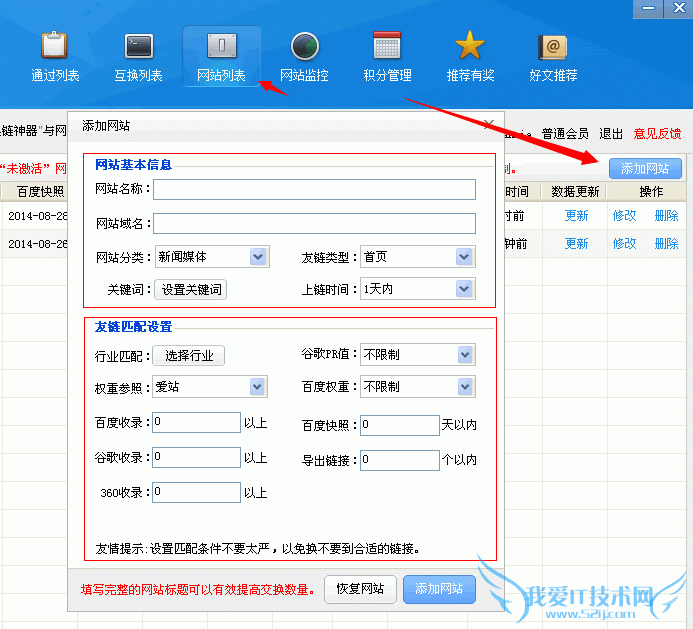693x629 pixels.
Task: Click the 退出 link
Action: 611,133
